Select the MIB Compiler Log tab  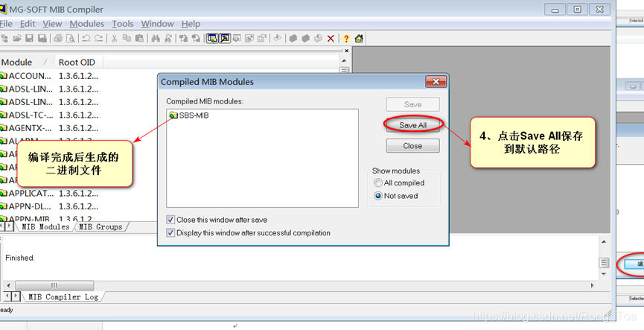coord(63,296)
